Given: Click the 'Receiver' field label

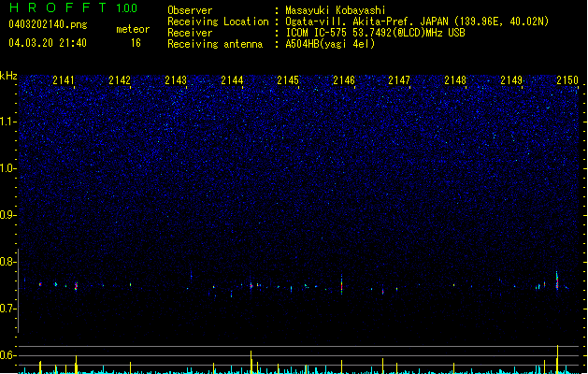Looking at the screenshot, I should (x=190, y=33).
